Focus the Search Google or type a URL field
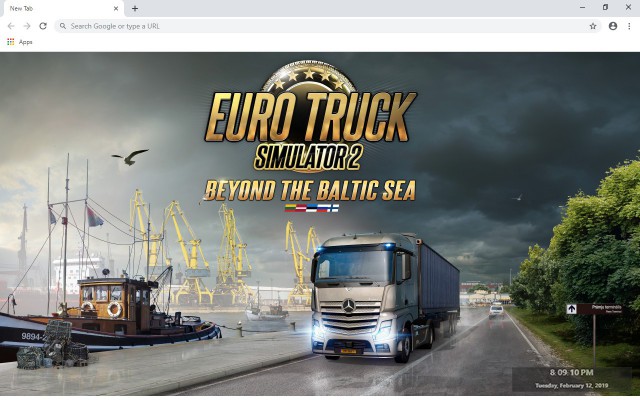This screenshot has width=640, height=400. [x=327, y=26]
